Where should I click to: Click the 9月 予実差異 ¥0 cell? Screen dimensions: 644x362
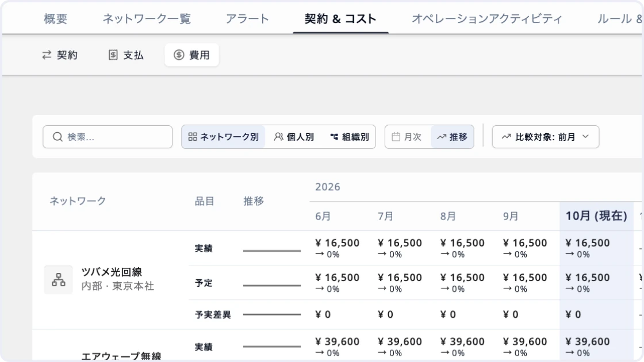coord(511,315)
